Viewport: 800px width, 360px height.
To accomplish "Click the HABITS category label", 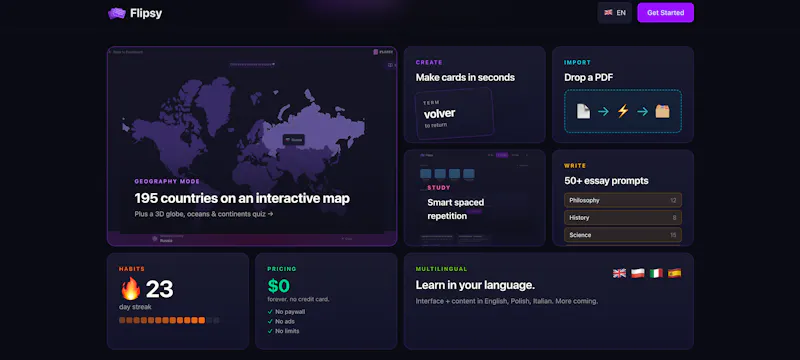I will (x=132, y=269).
